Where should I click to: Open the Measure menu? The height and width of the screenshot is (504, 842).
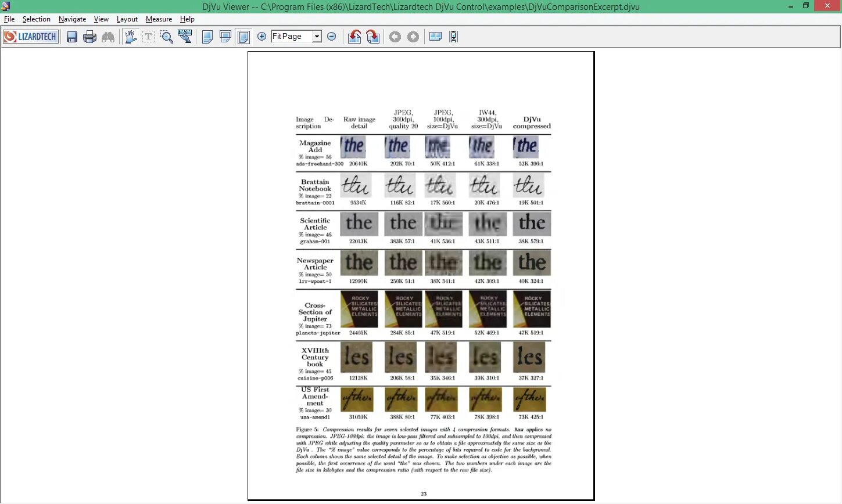159,19
